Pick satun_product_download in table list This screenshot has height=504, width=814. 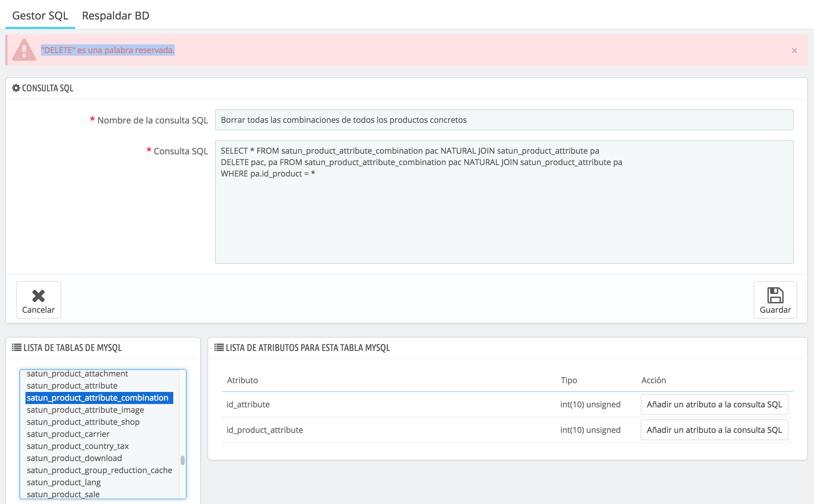point(74,458)
